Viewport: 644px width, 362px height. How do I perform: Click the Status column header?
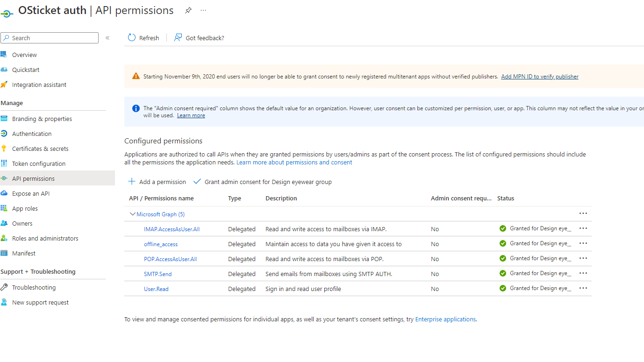(506, 199)
